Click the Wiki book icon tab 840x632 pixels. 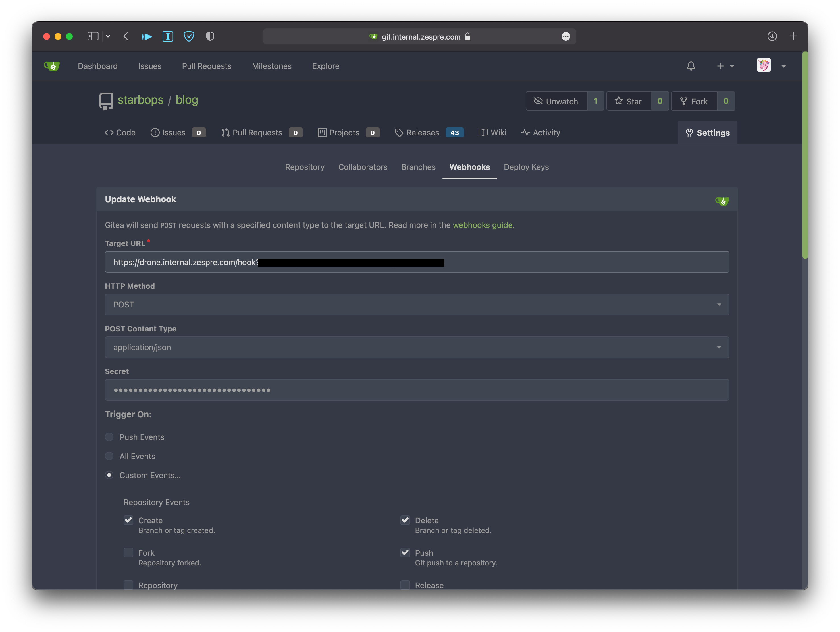[x=483, y=132]
